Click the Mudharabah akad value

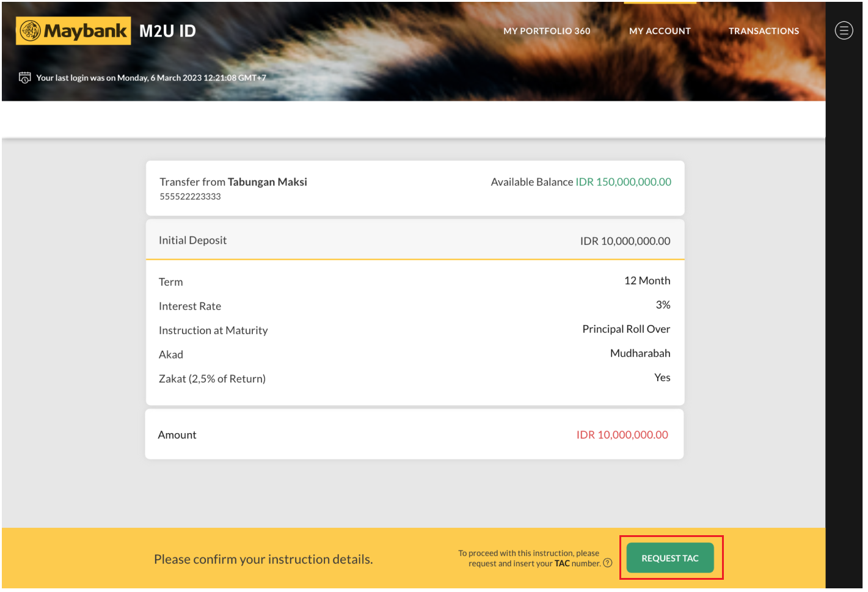coord(640,354)
